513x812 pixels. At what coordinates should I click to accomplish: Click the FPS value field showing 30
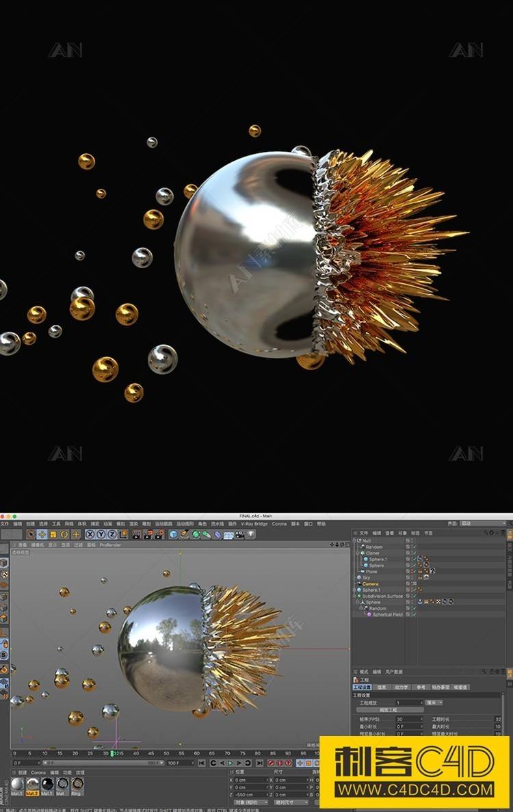410,719
